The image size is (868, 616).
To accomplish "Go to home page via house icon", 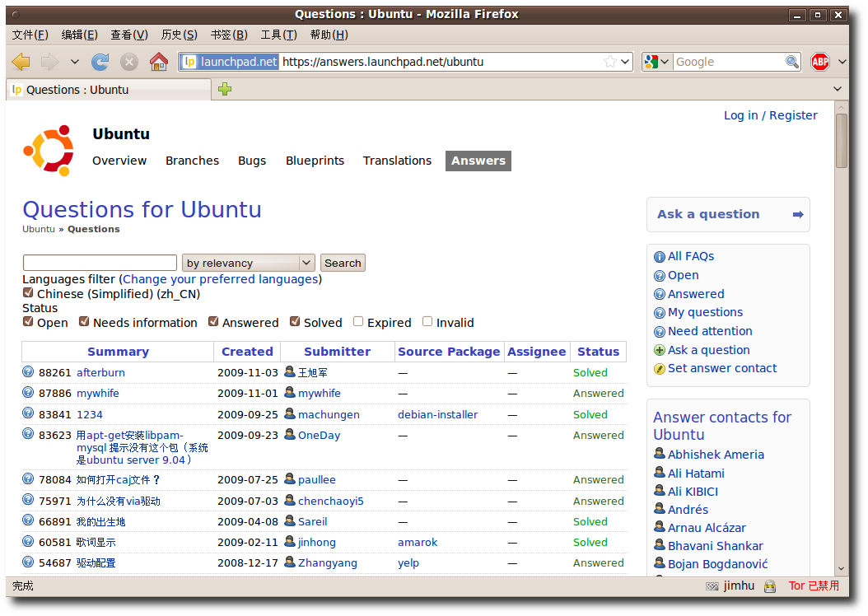I will (x=159, y=62).
